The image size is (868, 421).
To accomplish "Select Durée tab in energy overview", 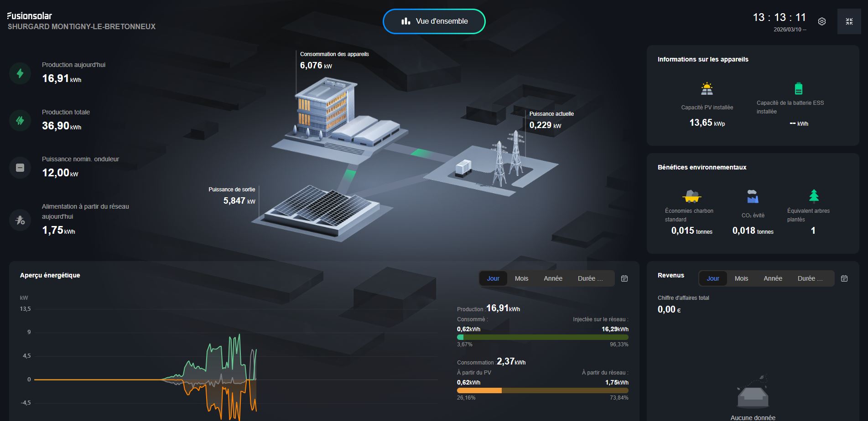I will [x=590, y=278].
